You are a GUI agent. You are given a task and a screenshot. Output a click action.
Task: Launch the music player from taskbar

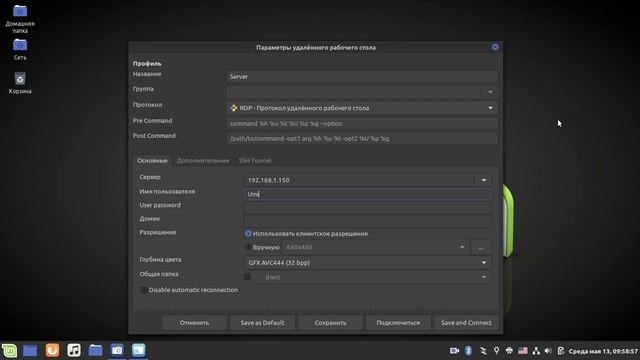pyautogui.click(x=74, y=350)
